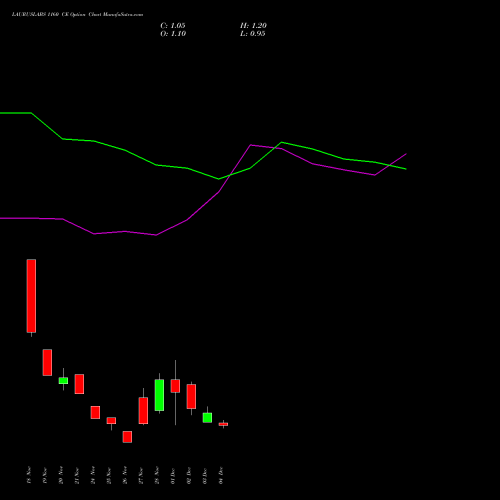Click the 24 Nov date label
The width and height of the screenshot is (500, 500).
93,475
